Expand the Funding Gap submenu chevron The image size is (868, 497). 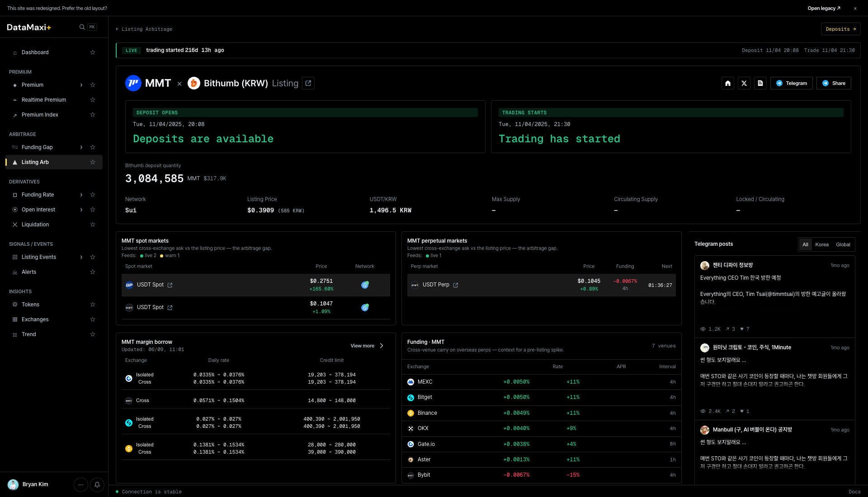pyautogui.click(x=81, y=147)
